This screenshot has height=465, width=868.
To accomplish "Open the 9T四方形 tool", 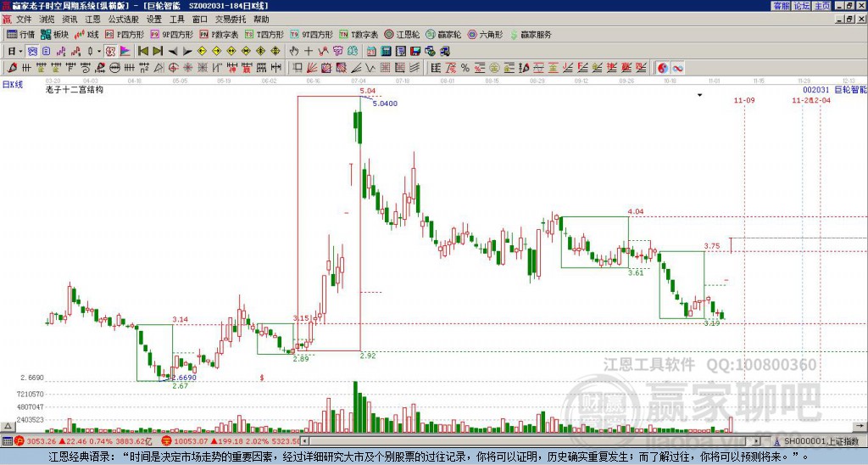I will [311, 34].
